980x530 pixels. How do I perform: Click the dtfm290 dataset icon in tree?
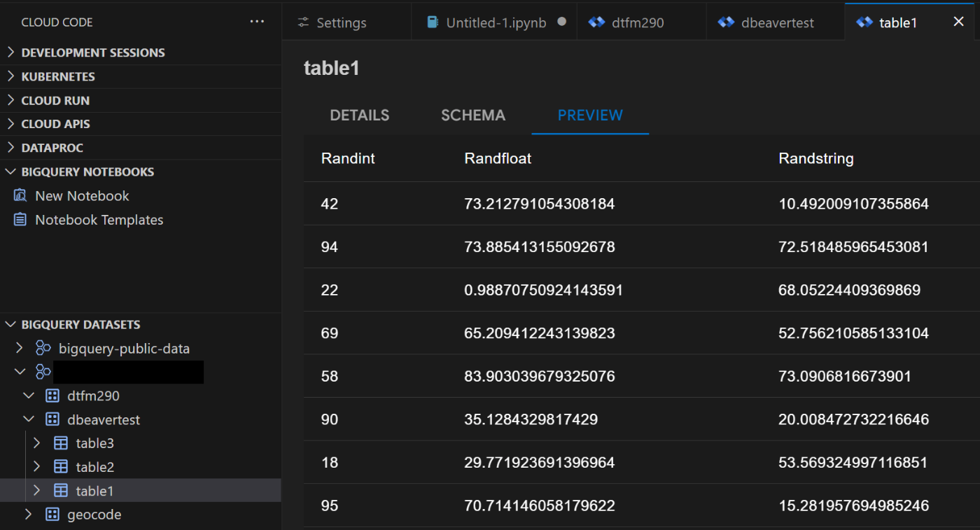[52, 396]
